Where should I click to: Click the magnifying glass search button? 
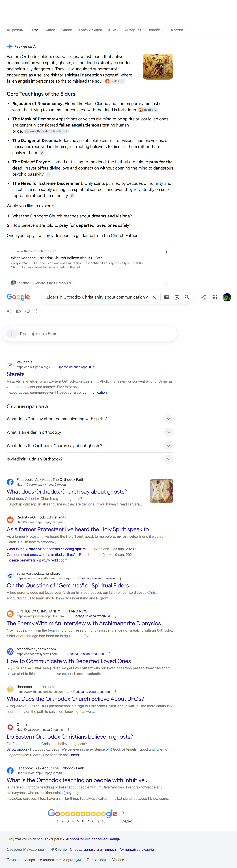click(x=187, y=297)
